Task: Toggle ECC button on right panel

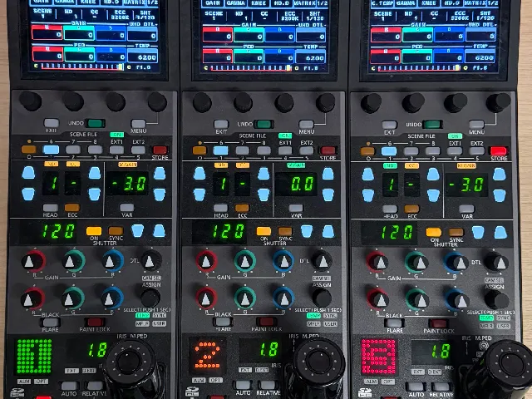Action: 412,209
